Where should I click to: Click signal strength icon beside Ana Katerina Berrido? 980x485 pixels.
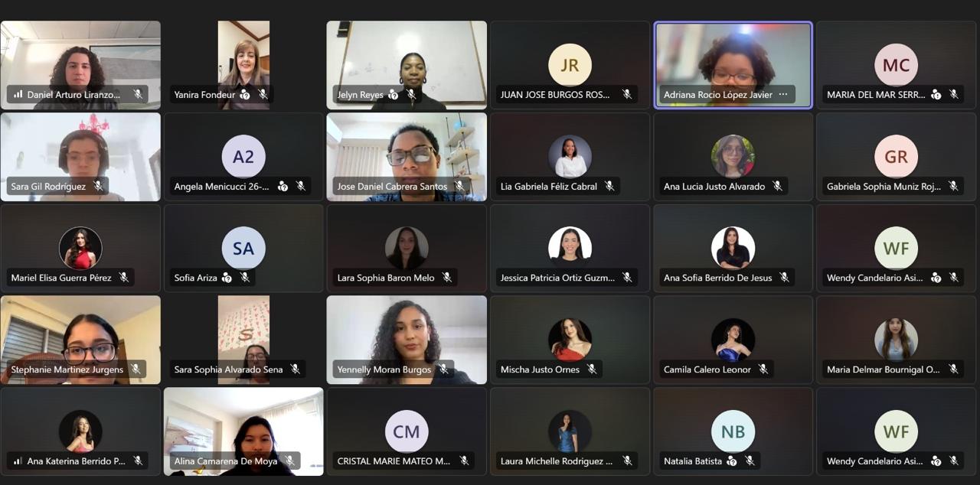tap(18, 461)
